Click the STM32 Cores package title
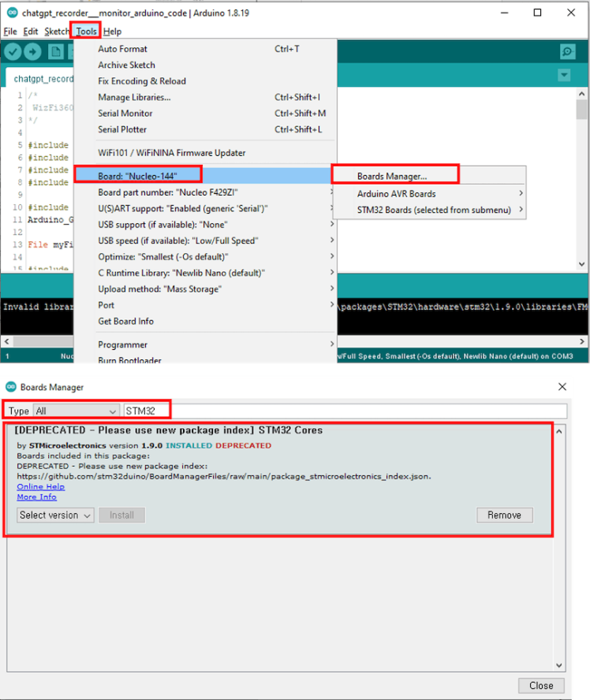Screen dimensions: 590x700 tap(168, 430)
